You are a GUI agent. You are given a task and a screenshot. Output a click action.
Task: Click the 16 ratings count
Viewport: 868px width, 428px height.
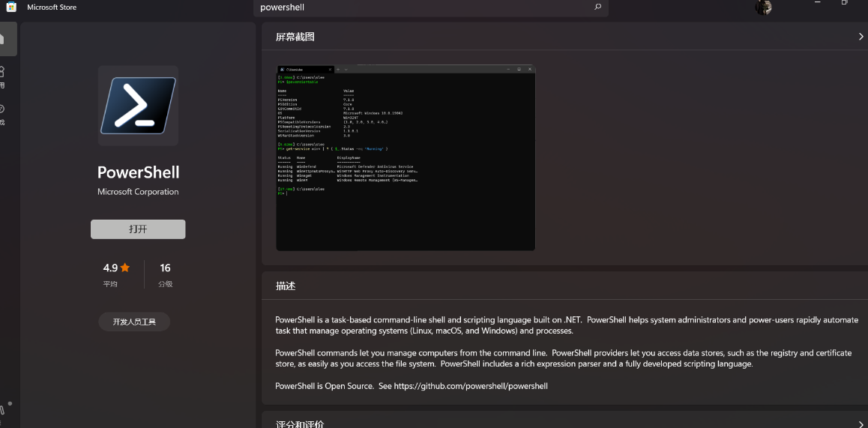165,268
